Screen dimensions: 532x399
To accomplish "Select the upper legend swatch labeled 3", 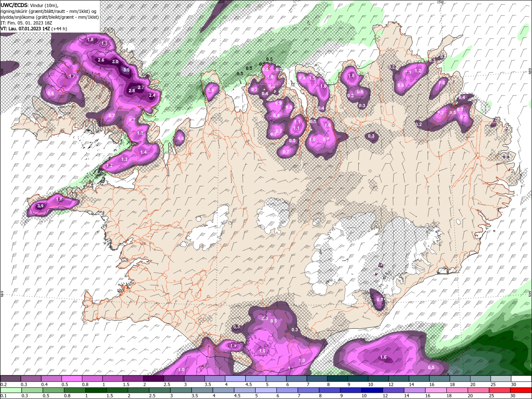I will coord(194,379).
